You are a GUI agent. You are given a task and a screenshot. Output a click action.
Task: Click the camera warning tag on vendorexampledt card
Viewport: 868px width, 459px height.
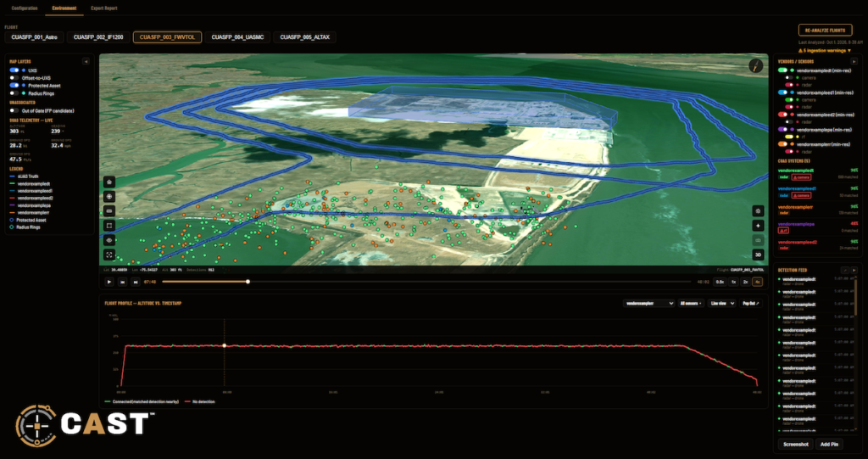coord(801,177)
